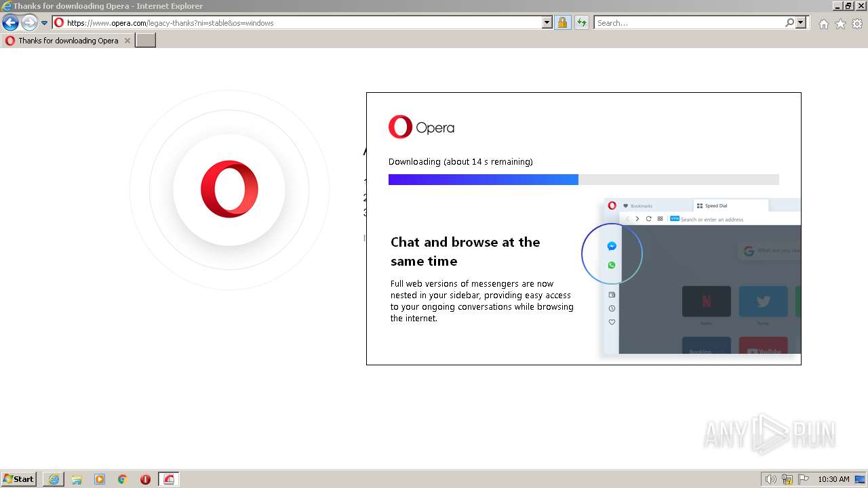The width and height of the screenshot is (868, 488).
Task: Open the search provider dropdown arrow
Action: point(801,22)
